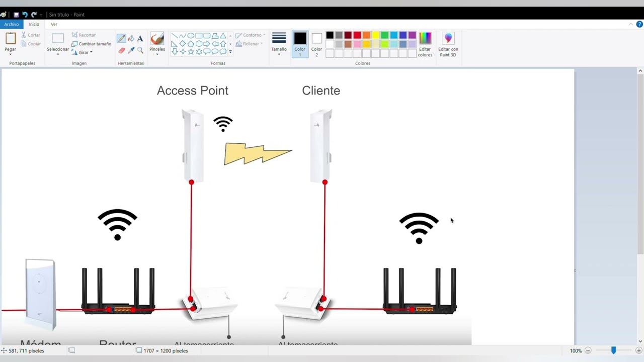The width and height of the screenshot is (644, 362).
Task: Click the Seleccionar rectangle icon
Action: pos(58,38)
